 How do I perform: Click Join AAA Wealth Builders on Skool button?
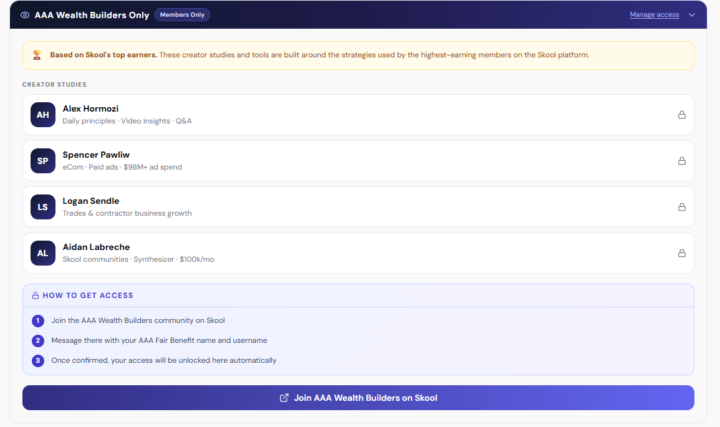pos(358,398)
